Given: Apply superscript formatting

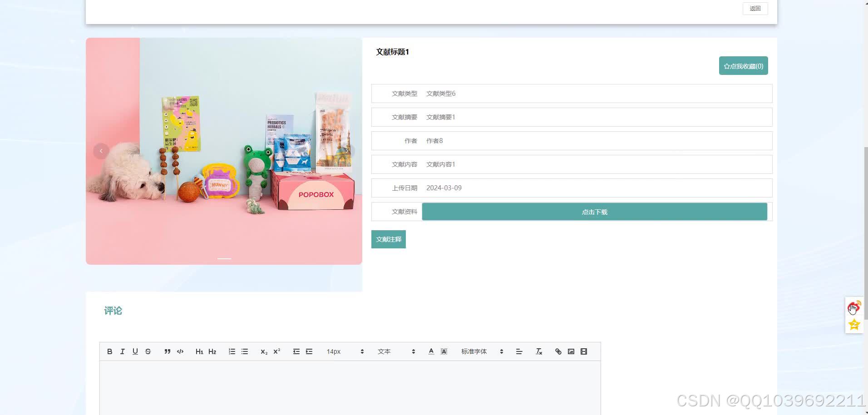Looking at the screenshot, I should pos(276,351).
